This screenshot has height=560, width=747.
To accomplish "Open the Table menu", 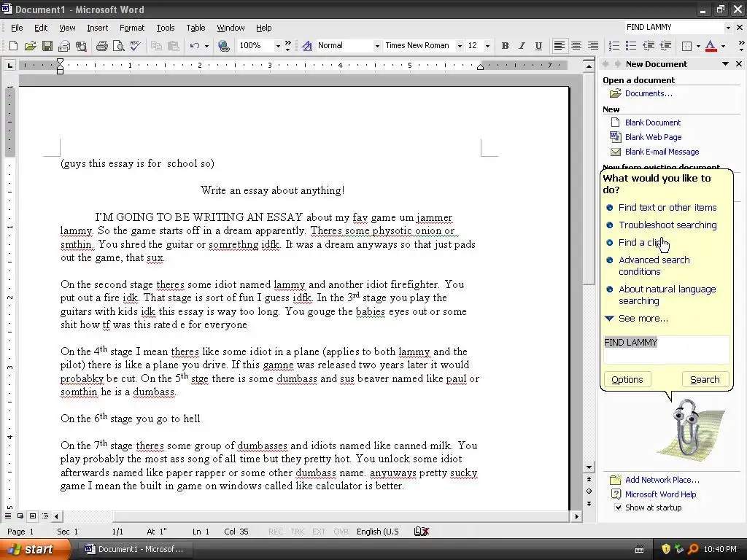I will tap(196, 28).
